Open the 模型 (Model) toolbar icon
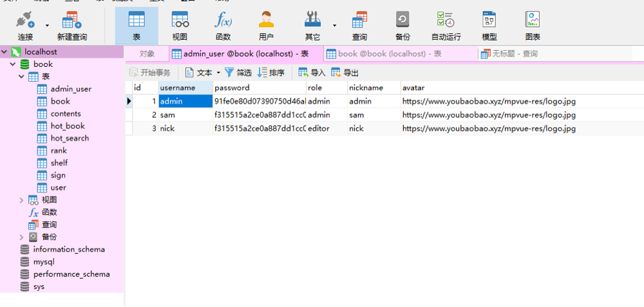The width and height of the screenshot is (644, 307). (489, 26)
